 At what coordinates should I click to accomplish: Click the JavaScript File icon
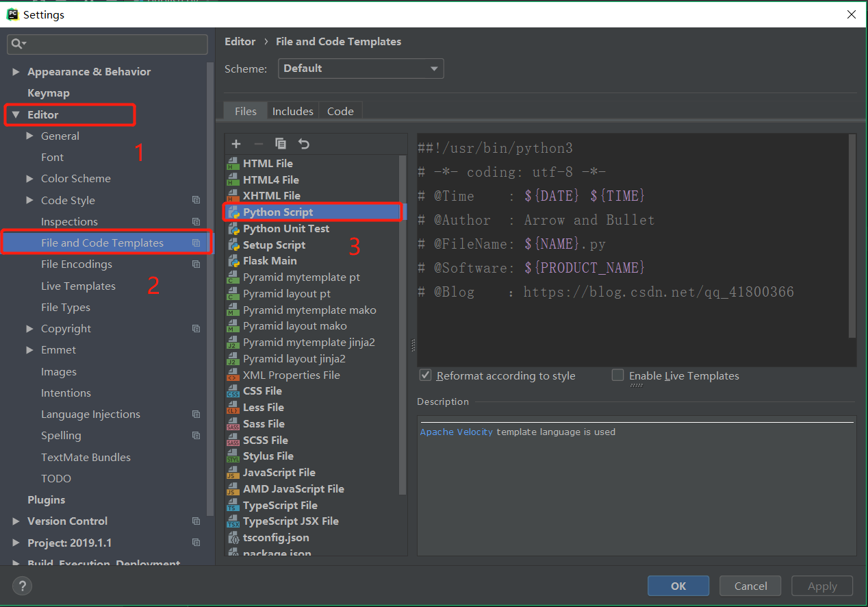click(x=233, y=473)
